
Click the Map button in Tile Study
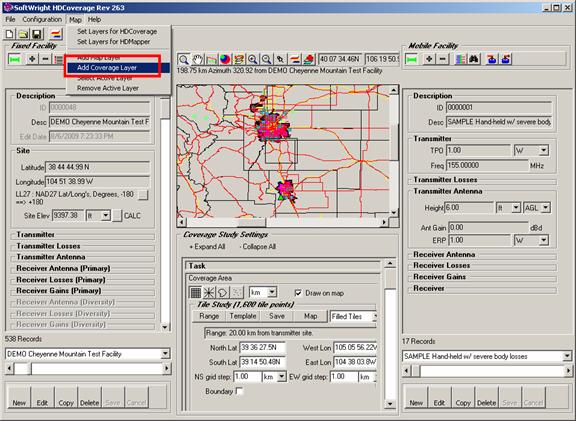coord(310,316)
